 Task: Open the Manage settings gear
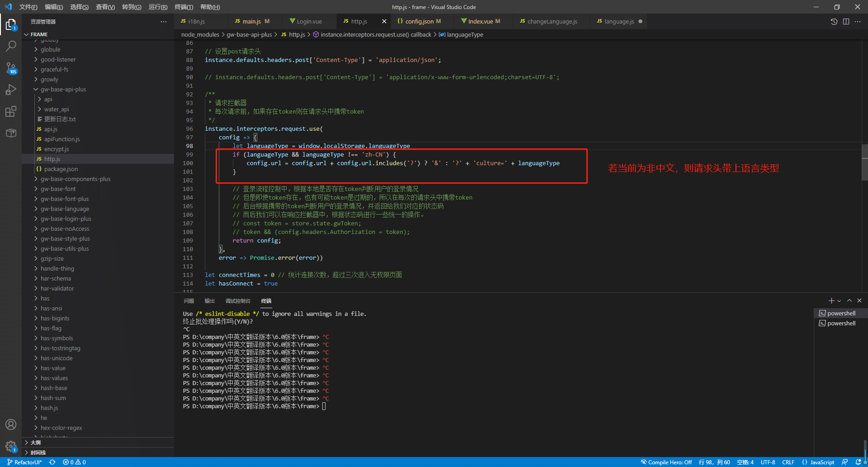11,446
